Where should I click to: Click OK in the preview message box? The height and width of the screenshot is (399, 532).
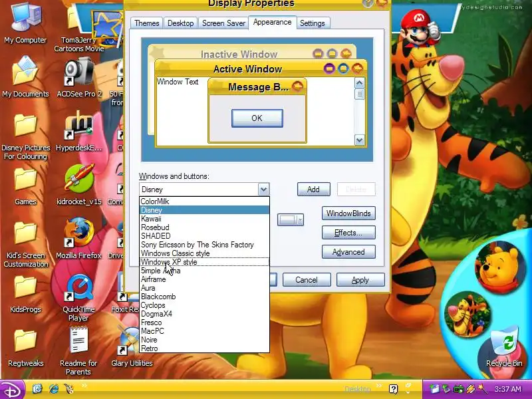click(x=257, y=118)
